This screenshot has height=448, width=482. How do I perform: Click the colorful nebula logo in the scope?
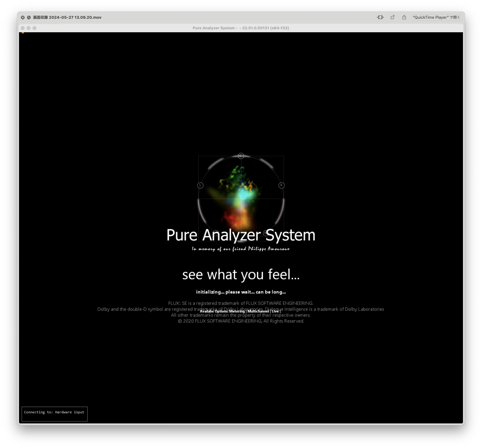(x=241, y=198)
